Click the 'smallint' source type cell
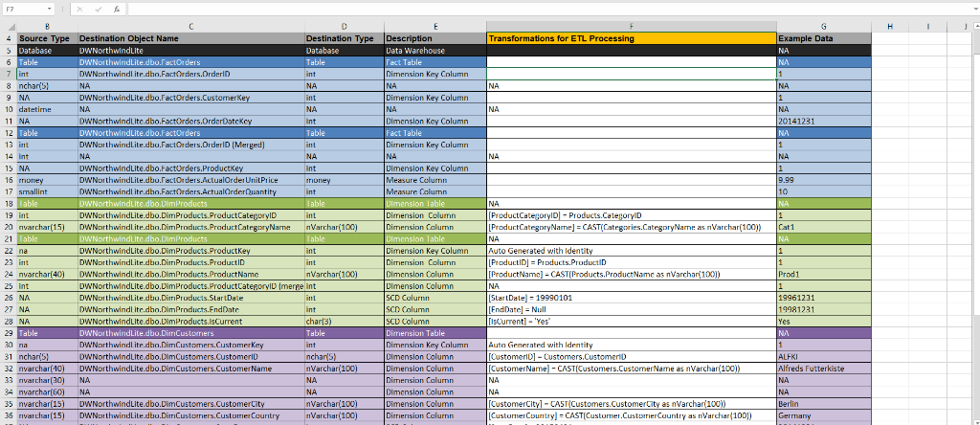 pos(48,191)
